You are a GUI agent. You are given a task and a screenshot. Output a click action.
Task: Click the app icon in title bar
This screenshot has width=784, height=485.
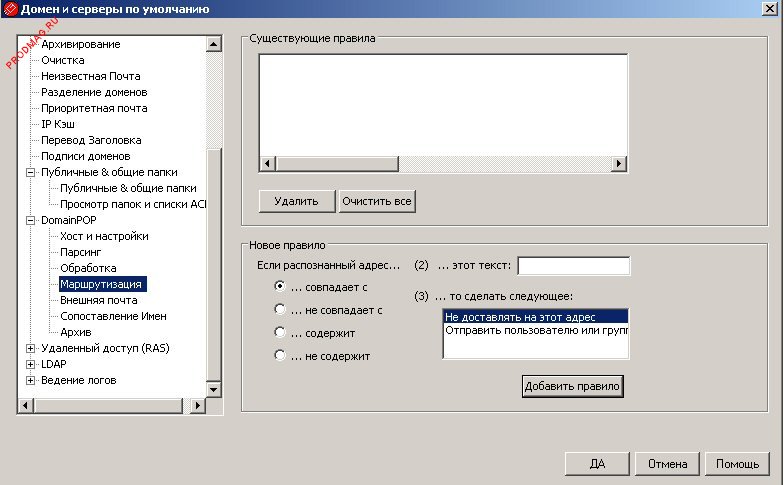coord(10,9)
